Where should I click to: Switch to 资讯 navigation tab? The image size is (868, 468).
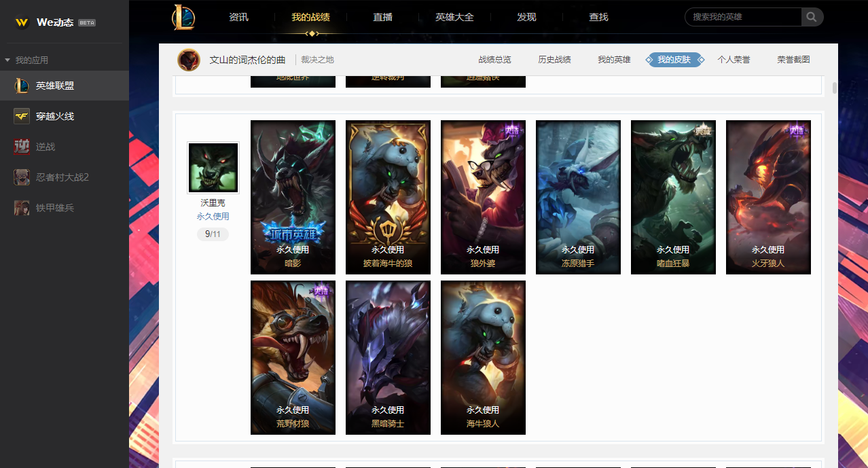point(238,17)
